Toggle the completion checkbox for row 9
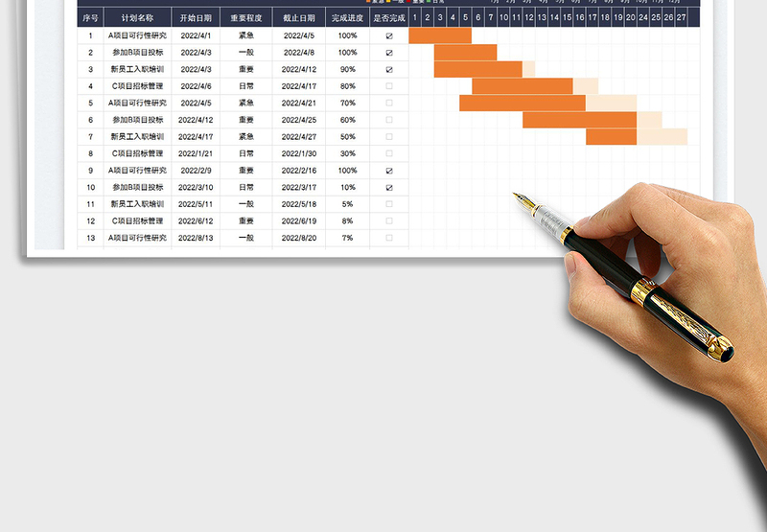The image size is (767, 532). point(389,171)
